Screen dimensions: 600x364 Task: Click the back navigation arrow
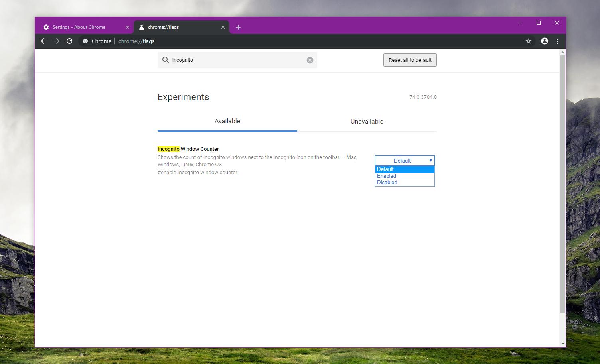click(43, 41)
